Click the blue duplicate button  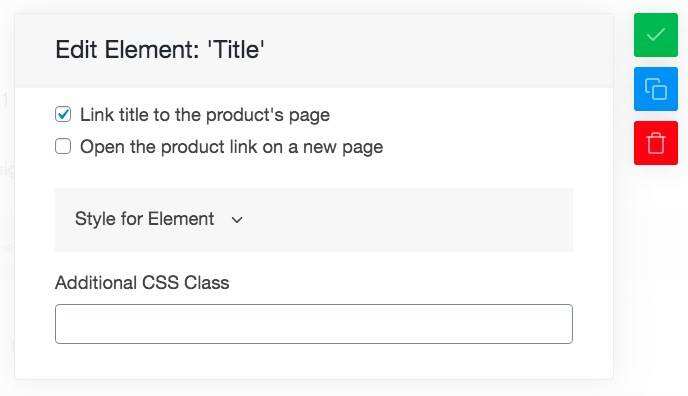(656, 89)
